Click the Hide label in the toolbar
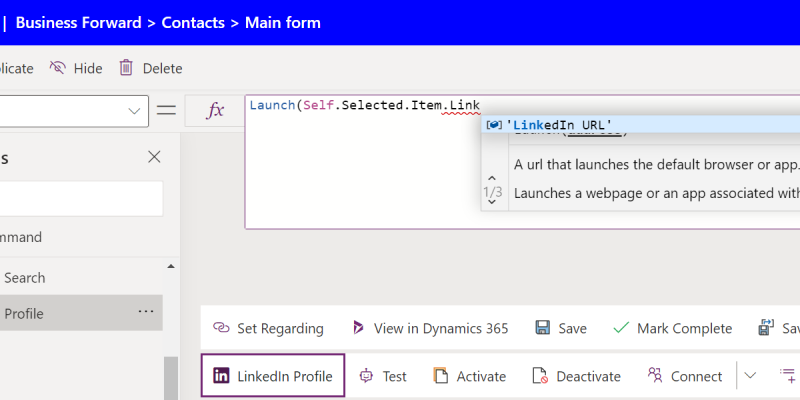Screen dimensions: 800x400 (88, 68)
